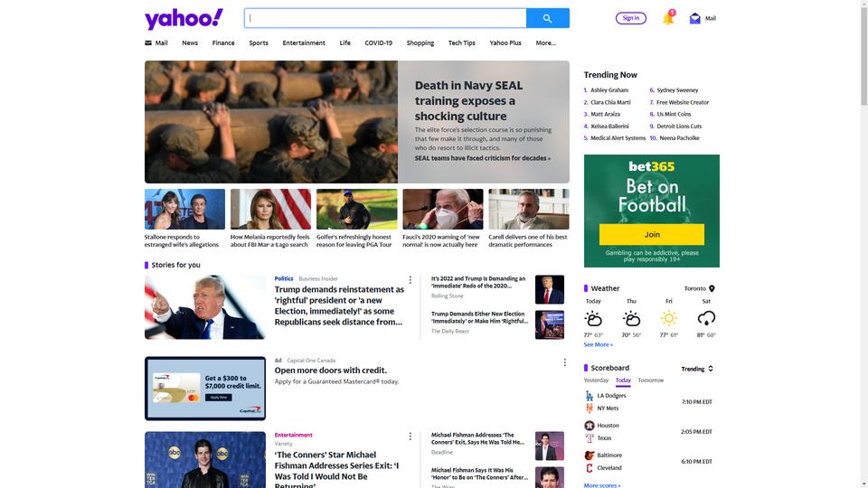Click the Yahoo logo
Image resolution: width=868 pixels, height=488 pixels.
pos(184,18)
